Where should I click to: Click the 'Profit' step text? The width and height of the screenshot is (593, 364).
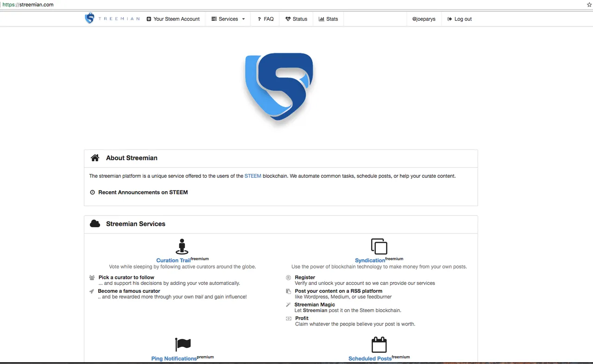(302, 319)
